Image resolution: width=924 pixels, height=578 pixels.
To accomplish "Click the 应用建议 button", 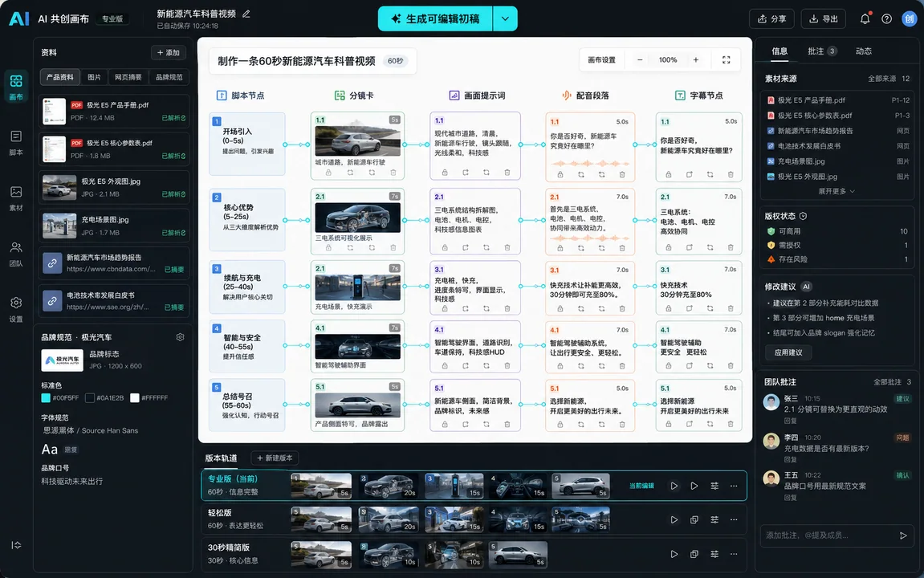I will click(788, 352).
